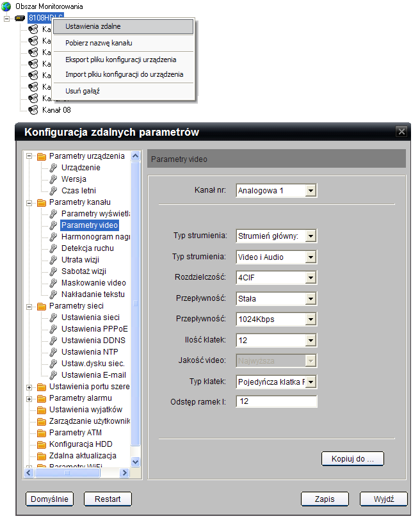Screen dimensions: 420x523
Task: Click the wrench icon beside Utrata wizji
Action: pos(53,260)
